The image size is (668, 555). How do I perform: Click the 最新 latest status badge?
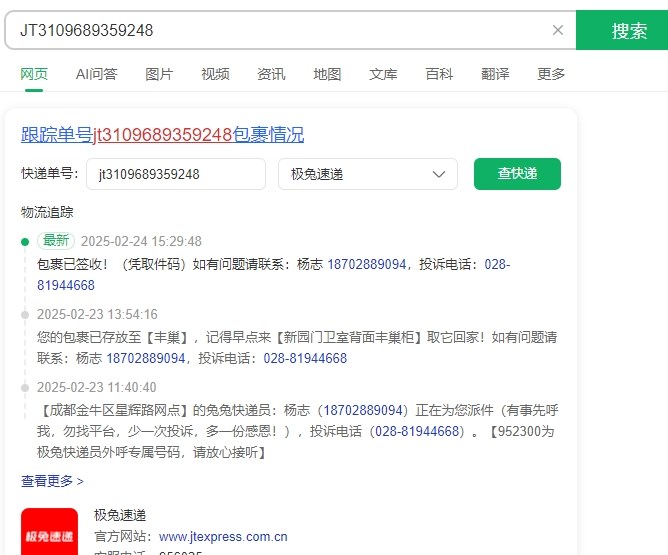point(56,241)
